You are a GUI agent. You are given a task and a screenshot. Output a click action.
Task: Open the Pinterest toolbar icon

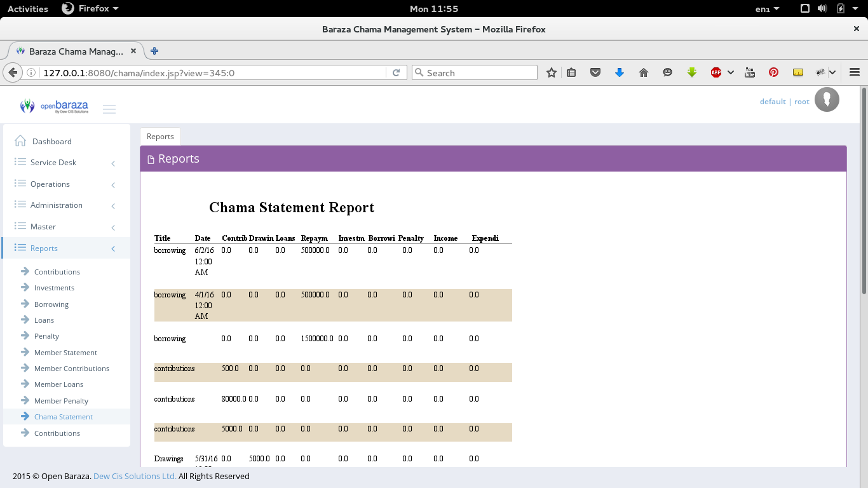773,72
